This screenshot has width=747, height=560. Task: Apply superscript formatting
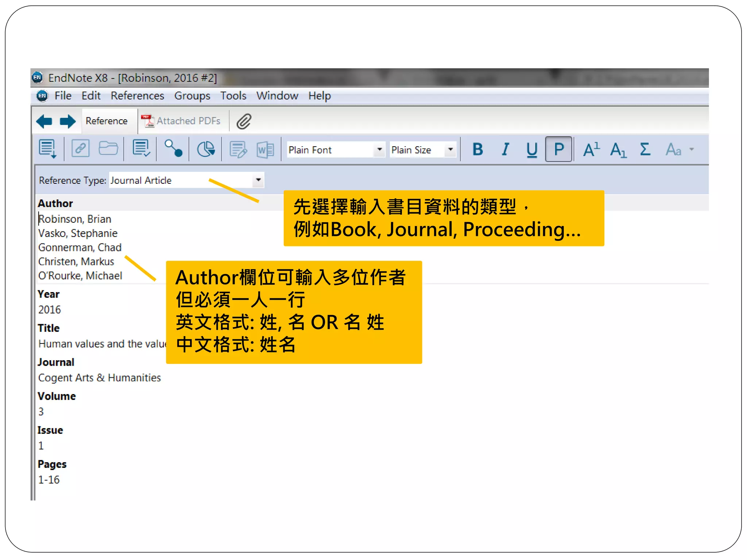point(591,149)
